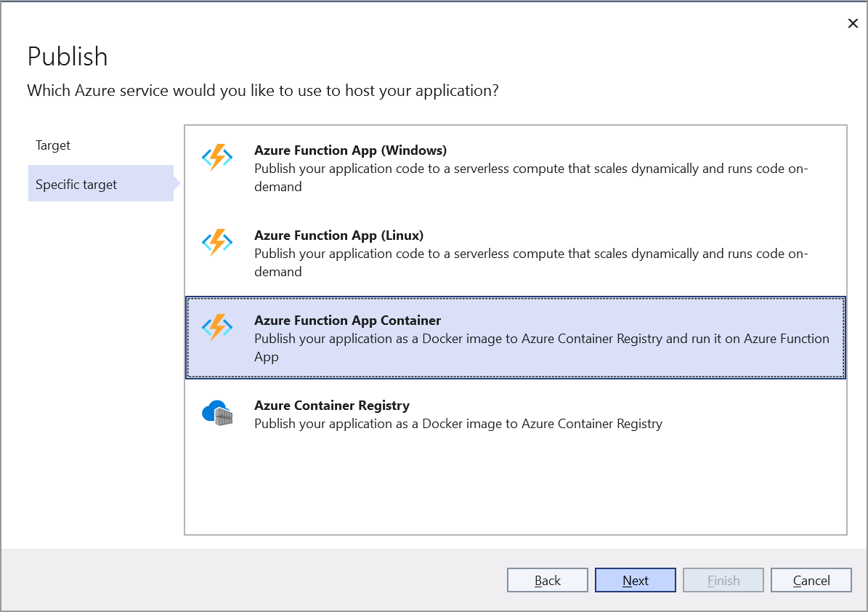Image resolution: width=868 pixels, height=612 pixels.
Task: Close the Publish window with X
Action: 853,23
